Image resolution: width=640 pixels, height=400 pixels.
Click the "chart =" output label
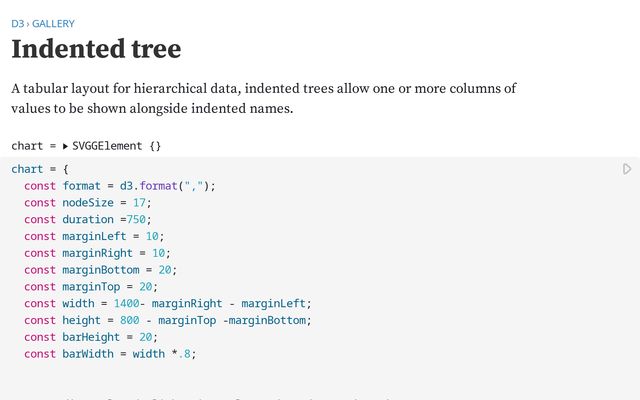pyautogui.click(x=34, y=146)
